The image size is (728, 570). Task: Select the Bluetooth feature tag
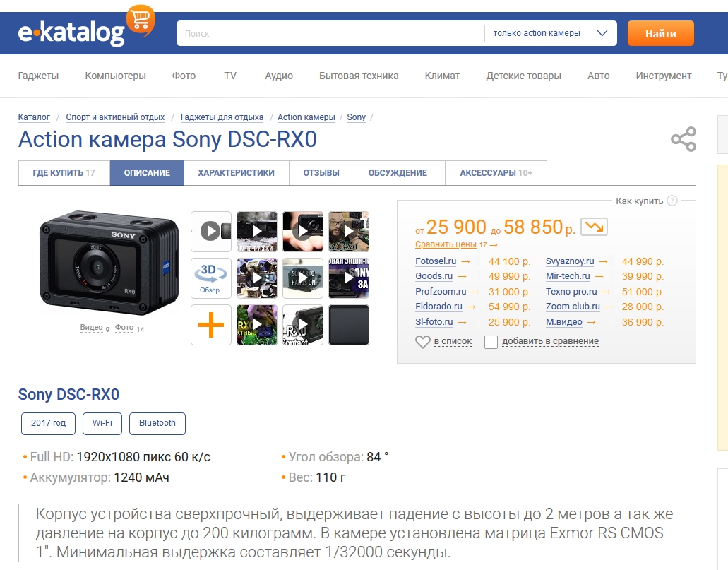(x=157, y=423)
